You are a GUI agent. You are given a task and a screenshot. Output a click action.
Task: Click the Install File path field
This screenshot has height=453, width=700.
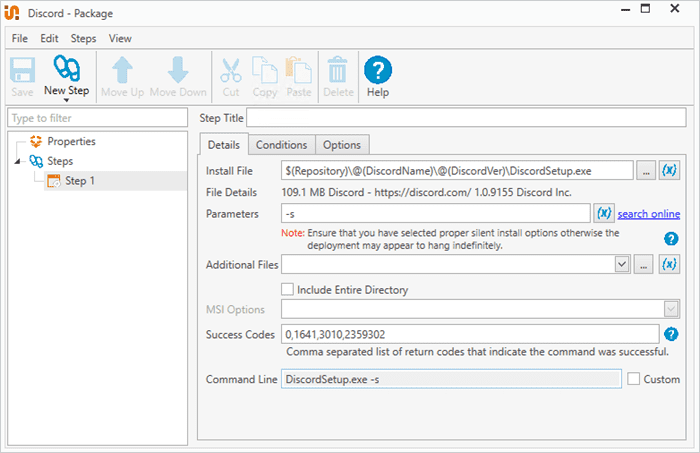pyautogui.click(x=457, y=170)
